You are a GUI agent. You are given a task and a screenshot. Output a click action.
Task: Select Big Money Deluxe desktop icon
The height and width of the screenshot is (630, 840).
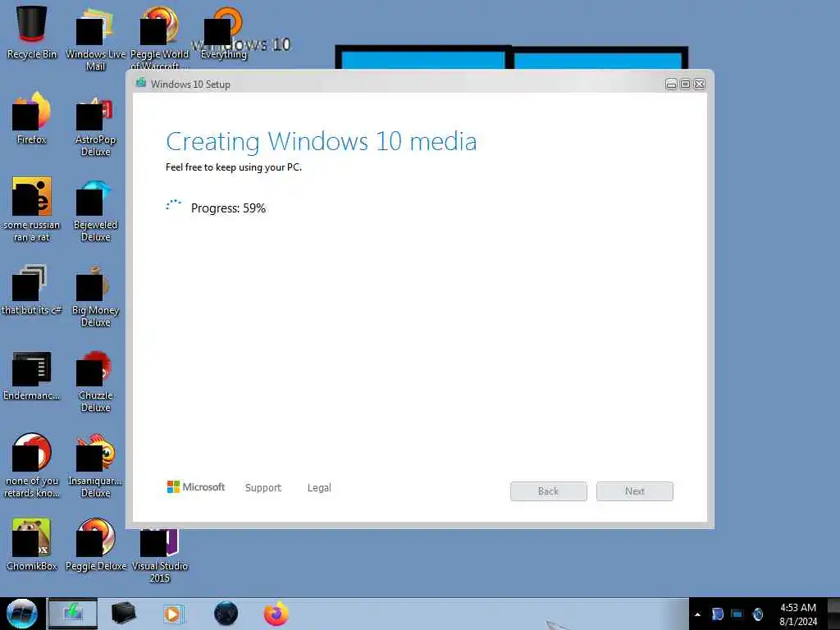[x=95, y=295]
